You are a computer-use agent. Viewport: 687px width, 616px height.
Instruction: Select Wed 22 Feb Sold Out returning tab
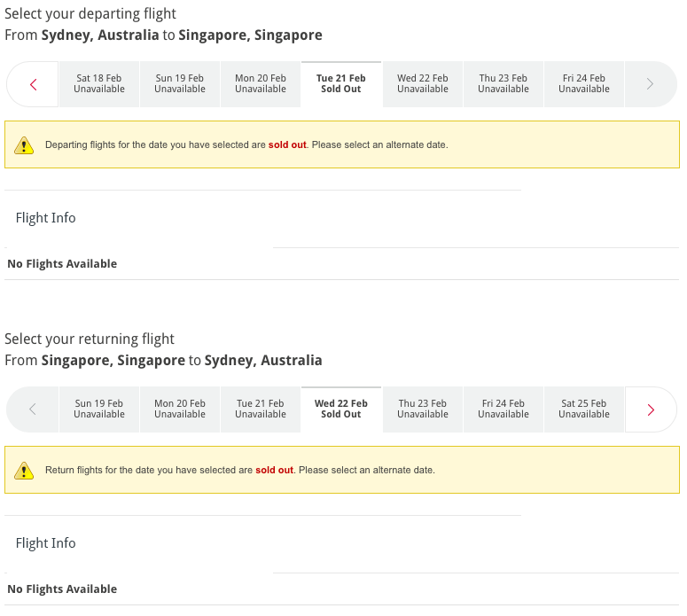coord(341,409)
